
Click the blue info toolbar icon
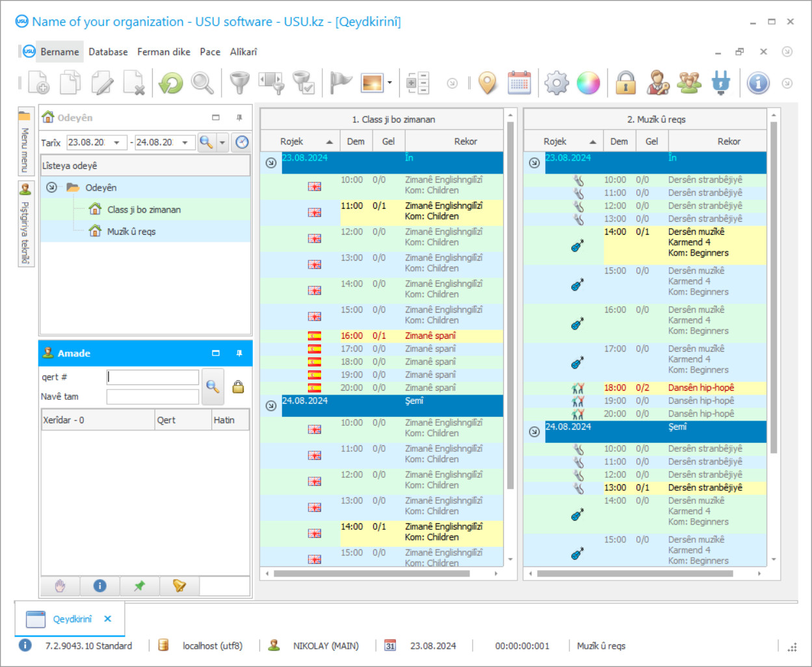(x=758, y=83)
